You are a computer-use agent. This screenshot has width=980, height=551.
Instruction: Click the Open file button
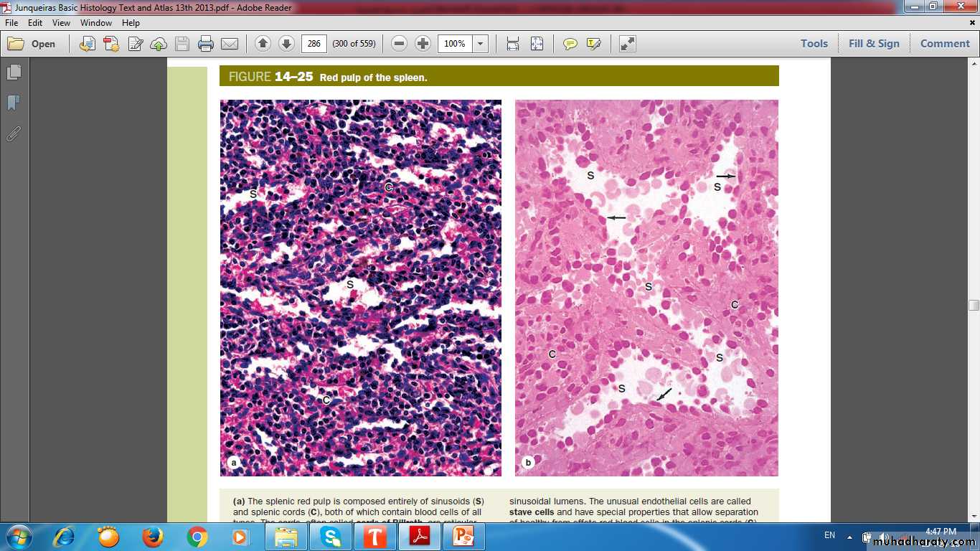[x=32, y=44]
